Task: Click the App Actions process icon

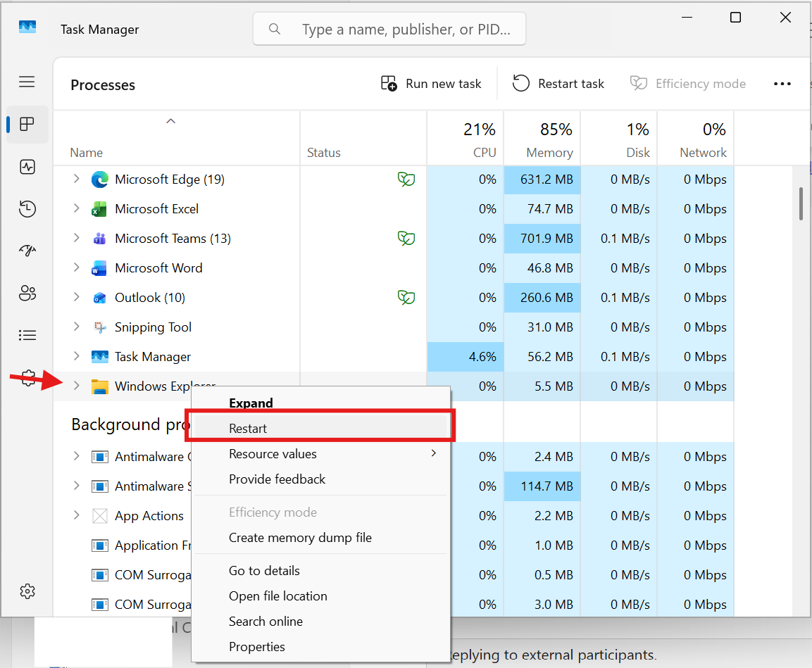Action: point(99,516)
